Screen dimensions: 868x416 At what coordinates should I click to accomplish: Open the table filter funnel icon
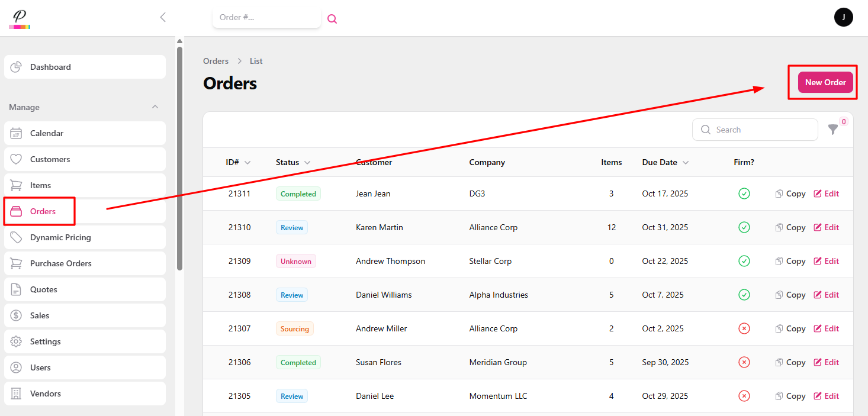tap(833, 130)
